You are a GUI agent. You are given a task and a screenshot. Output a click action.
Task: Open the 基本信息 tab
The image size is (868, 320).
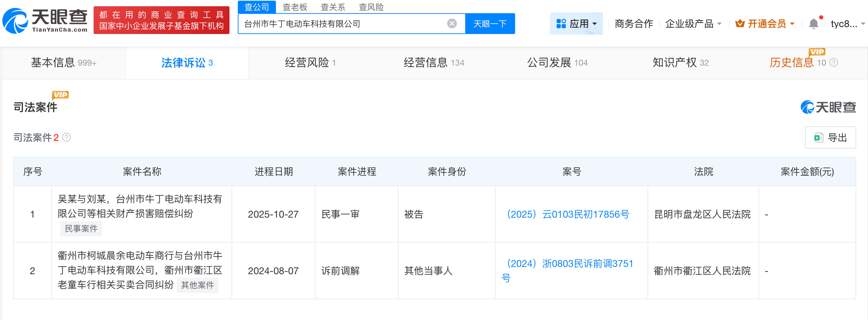pyautogui.click(x=64, y=62)
